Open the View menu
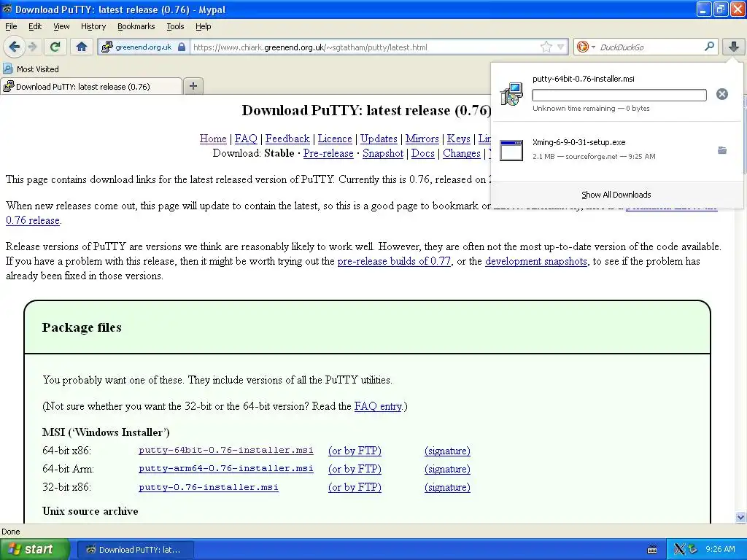Screen dimensions: 747x560 [61, 26]
